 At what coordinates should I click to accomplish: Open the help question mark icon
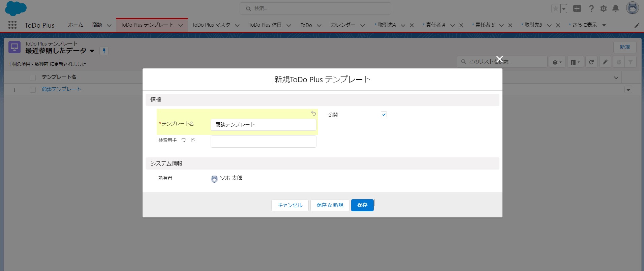pyautogui.click(x=591, y=8)
